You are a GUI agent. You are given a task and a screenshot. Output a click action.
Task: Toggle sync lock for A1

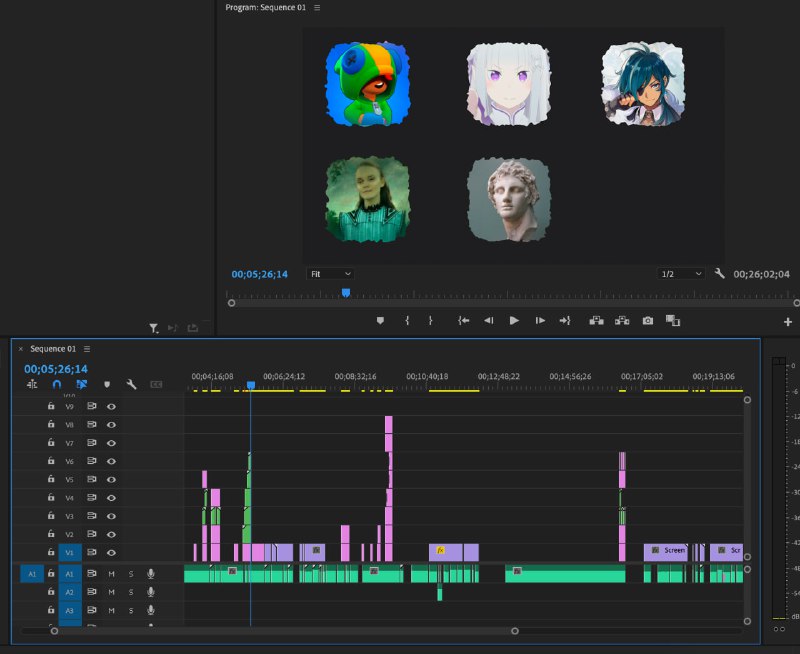click(92, 573)
